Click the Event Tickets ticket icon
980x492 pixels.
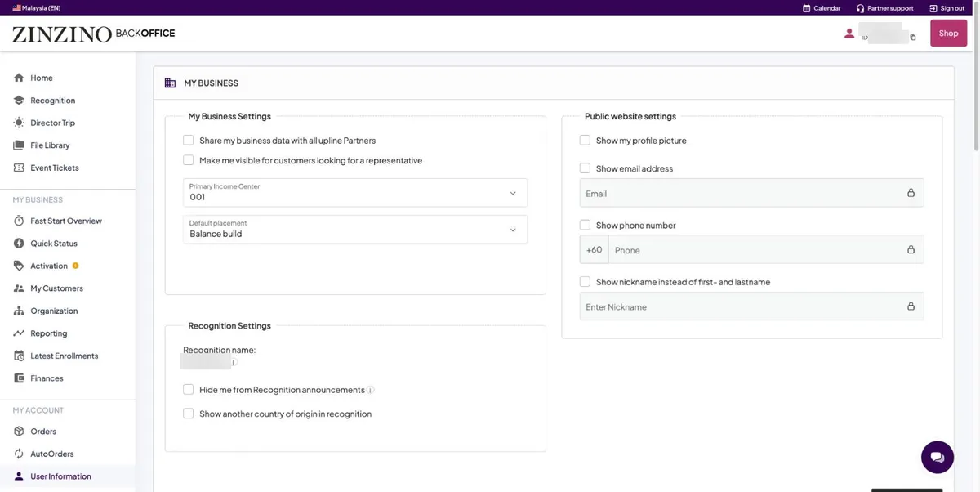tap(19, 168)
